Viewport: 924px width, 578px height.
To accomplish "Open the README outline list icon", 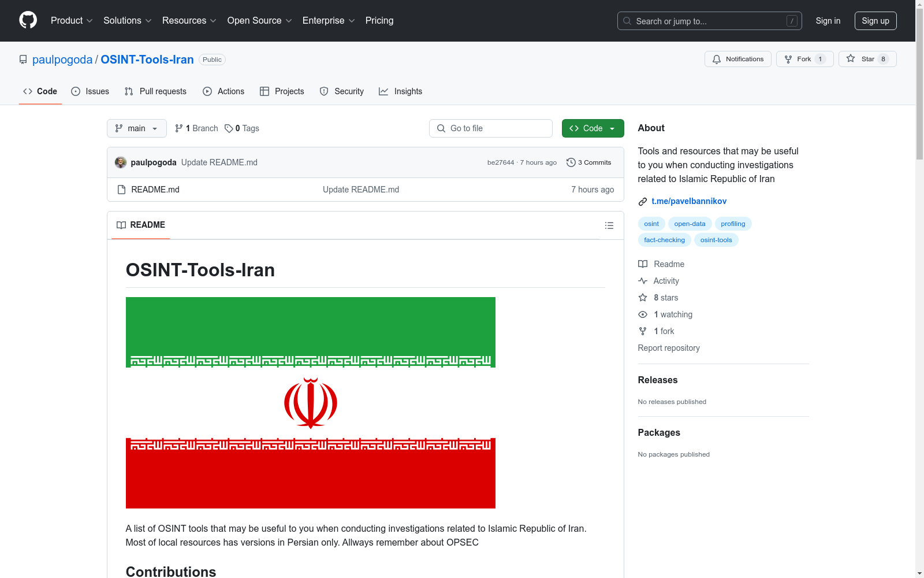I will [x=609, y=225].
